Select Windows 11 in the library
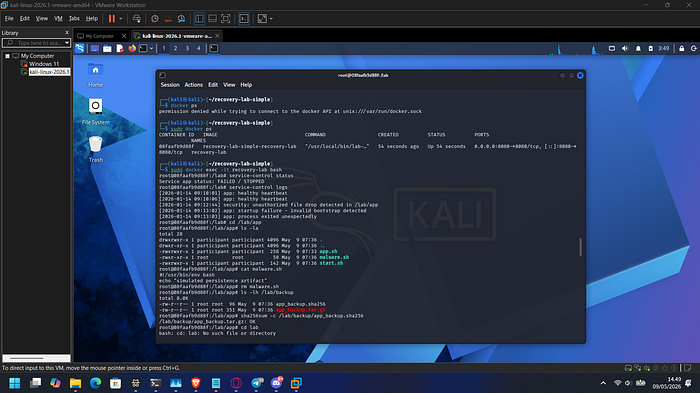This screenshot has height=393, width=700. point(44,64)
